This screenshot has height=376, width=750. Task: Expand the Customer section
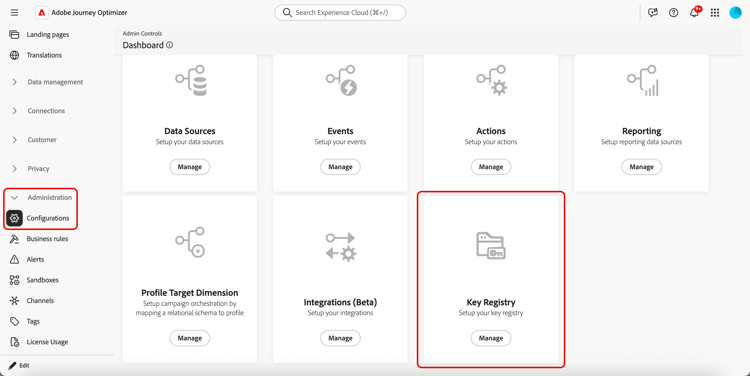(14, 140)
